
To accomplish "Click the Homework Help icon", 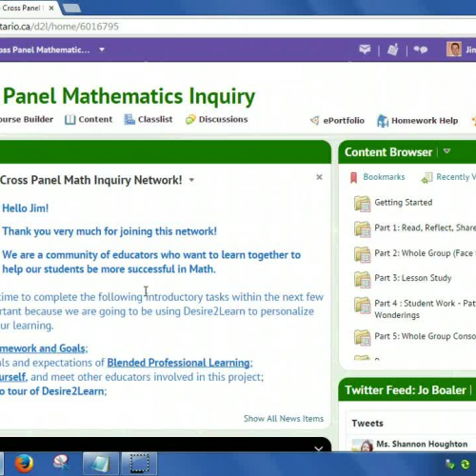I will [383, 121].
